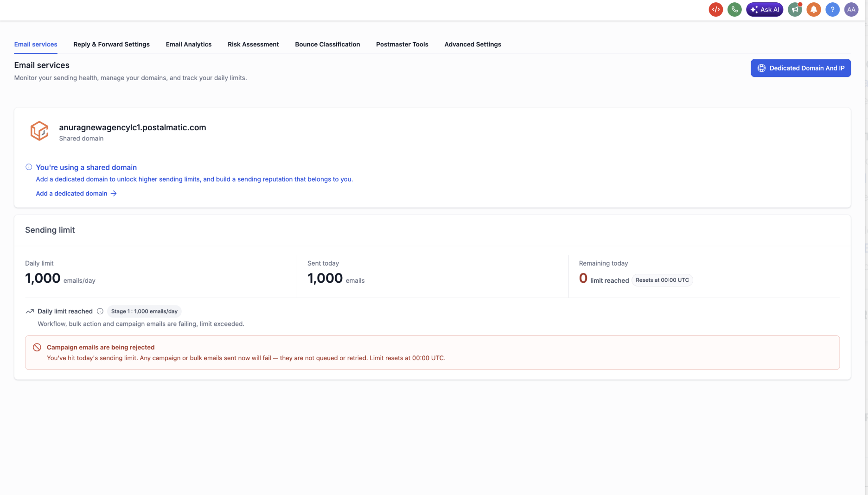
Task: Click Dedicated Domain And IP button
Action: pyautogui.click(x=801, y=68)
